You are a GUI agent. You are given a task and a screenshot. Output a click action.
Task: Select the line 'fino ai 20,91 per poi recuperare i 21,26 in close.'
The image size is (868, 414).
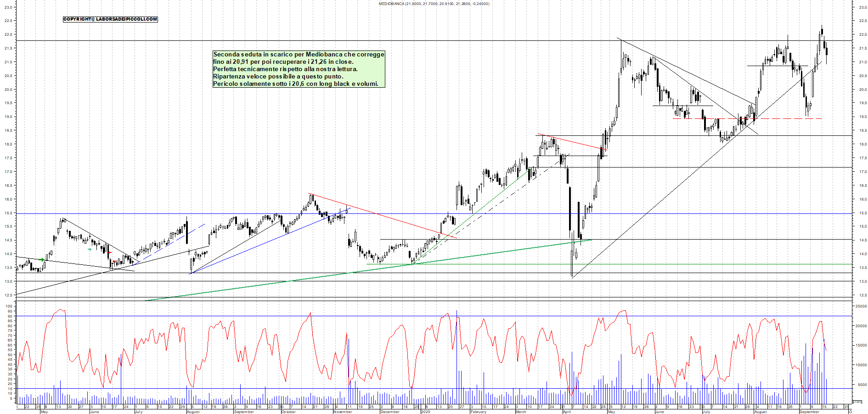point(283,62)
